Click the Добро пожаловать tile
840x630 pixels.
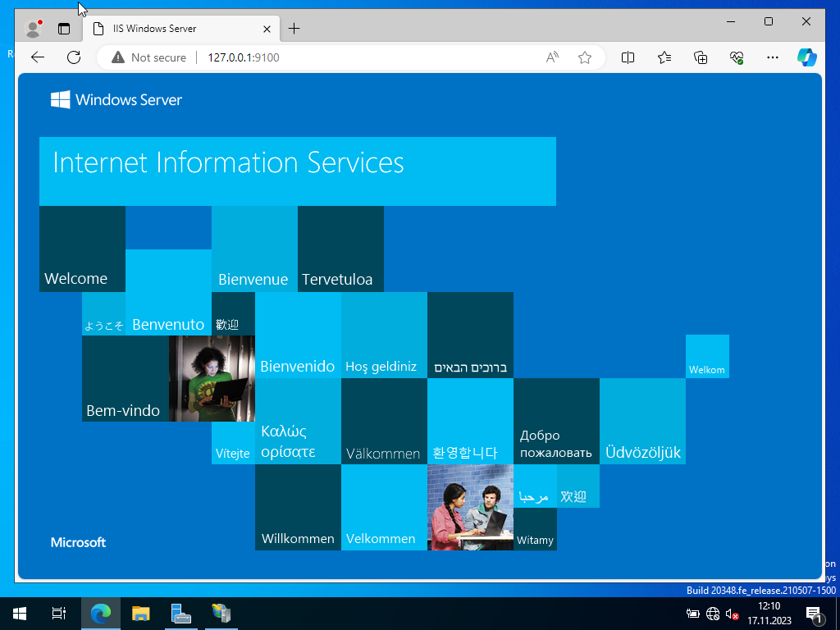557,422
